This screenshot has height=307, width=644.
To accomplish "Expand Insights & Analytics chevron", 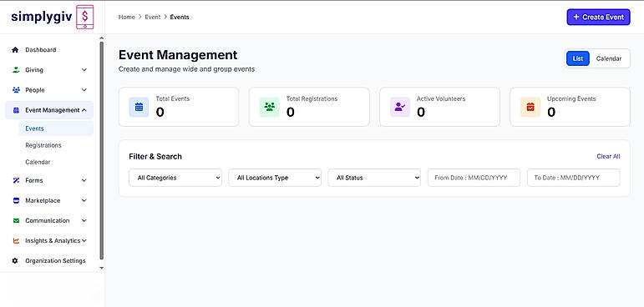I will (x=84, y=240).
